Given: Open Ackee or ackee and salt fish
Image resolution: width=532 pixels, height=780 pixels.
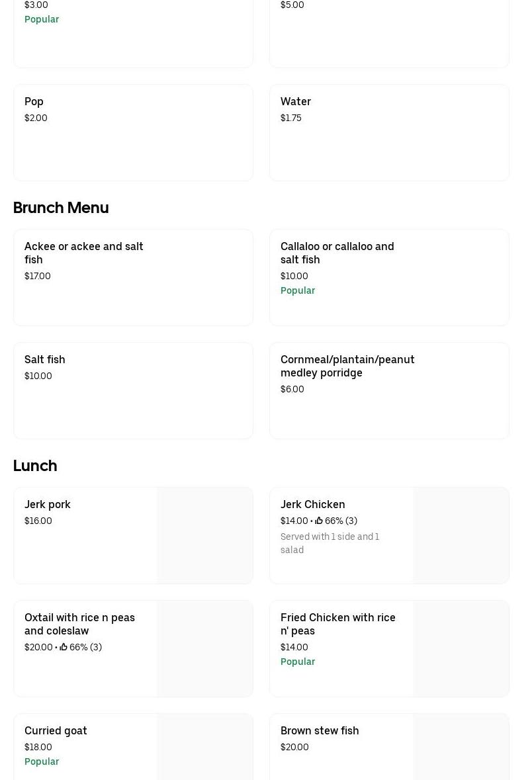Looking at the screenshot, I should [132, 277].
